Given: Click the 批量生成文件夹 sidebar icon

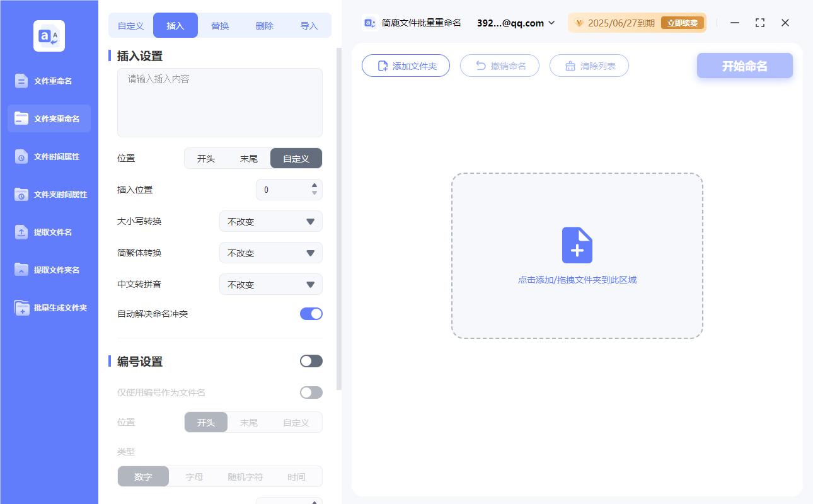Looking at the screenshot, I should click(x=21, y=307).
